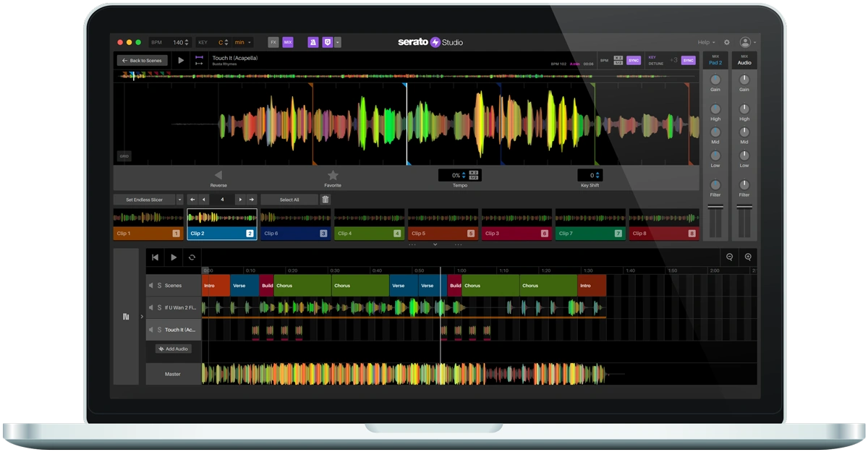Click the Back to Scenes button
This screenshot has width=868, height=452.
click(141, 60)
